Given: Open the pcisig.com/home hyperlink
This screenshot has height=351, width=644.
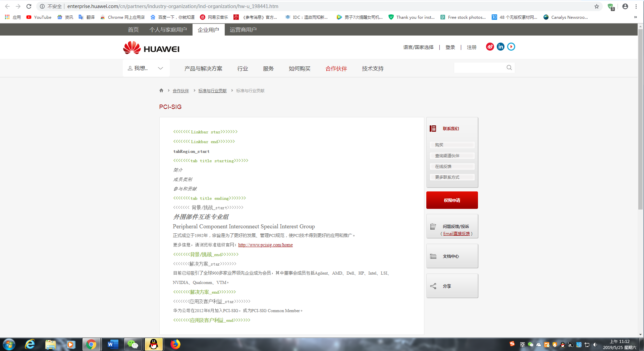Looking at the screenshot, I should [x=265, y=245].
